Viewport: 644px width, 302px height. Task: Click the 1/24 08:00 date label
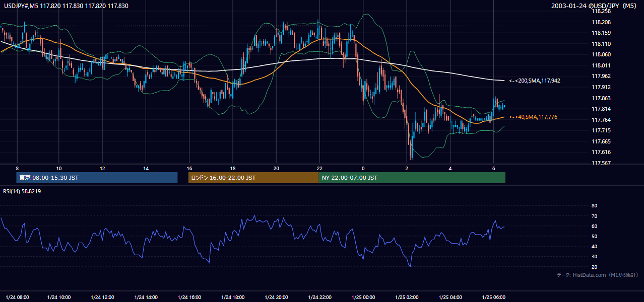[x=17, y=297]
